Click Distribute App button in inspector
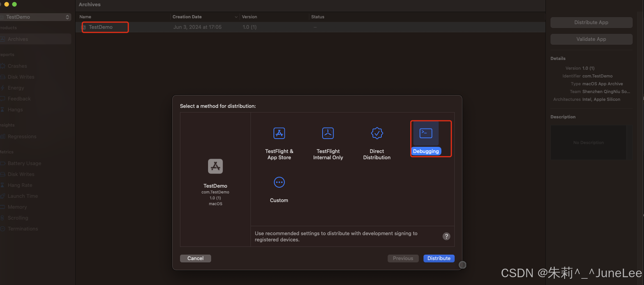Image resolution: width=644 pixels, height=285 pixels. point(591,23)
